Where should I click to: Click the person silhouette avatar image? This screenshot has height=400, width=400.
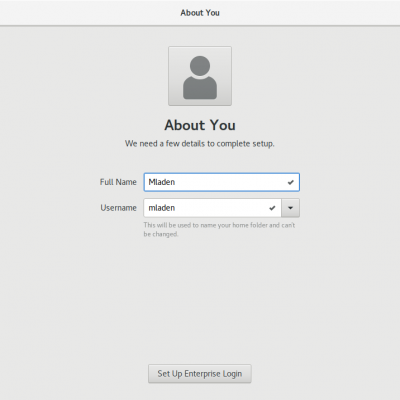pyautogui.click(x=200, y=78)
